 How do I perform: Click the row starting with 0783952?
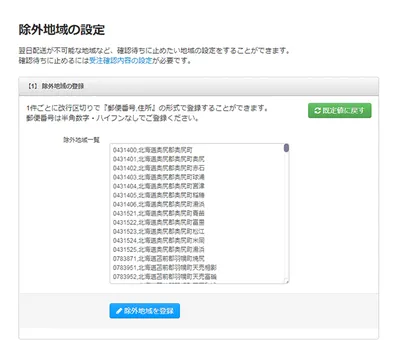(165, 277)
